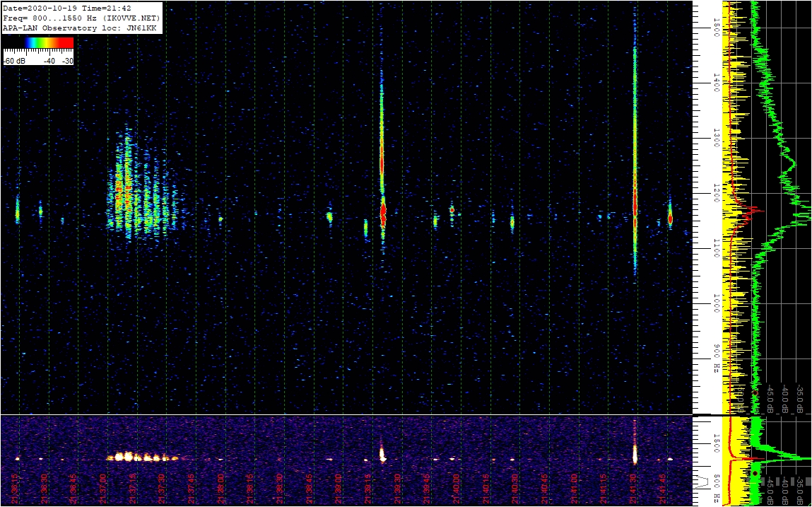Click the '-60 dB' color scale label
The height and width of the screenshot is (507, 812).
click(x=14, y=61)
